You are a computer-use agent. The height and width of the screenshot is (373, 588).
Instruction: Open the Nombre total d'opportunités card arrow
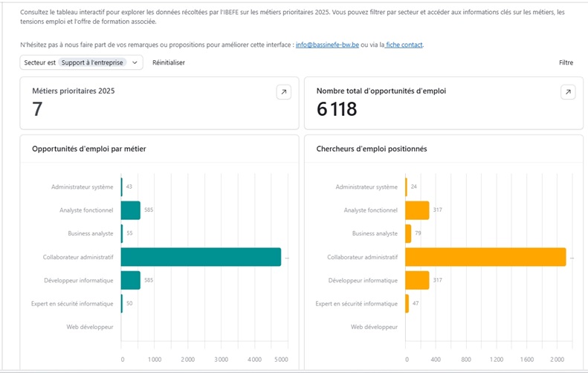[x=567, y=92]
